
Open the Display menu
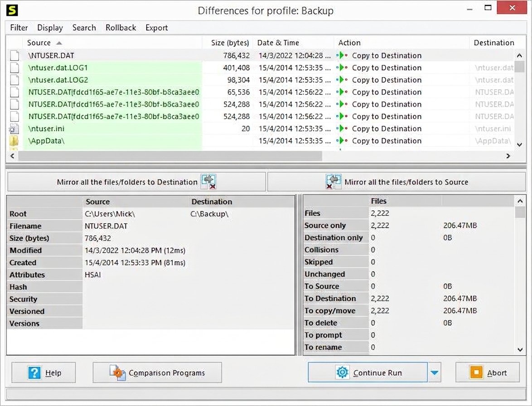click(50, 28)
